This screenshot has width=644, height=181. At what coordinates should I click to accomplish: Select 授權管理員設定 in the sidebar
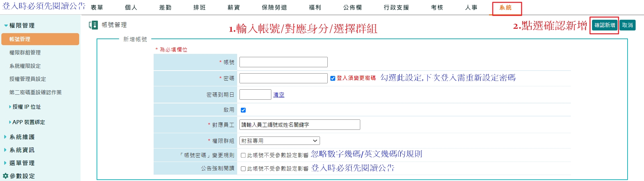pyautogui.click(x=28, y=79)
